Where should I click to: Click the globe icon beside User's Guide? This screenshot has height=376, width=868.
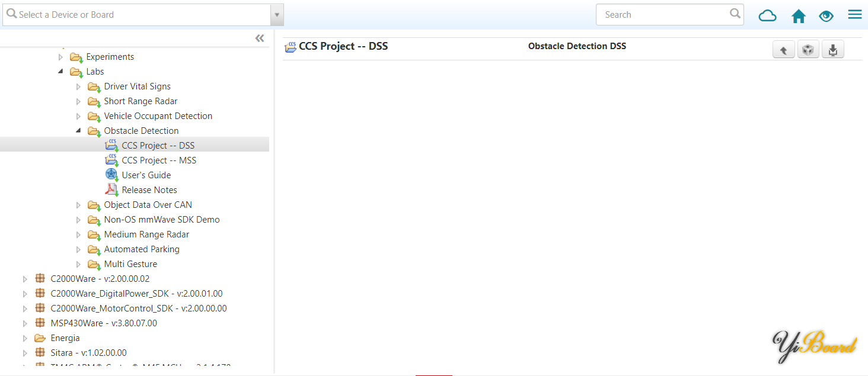point(111,175)
